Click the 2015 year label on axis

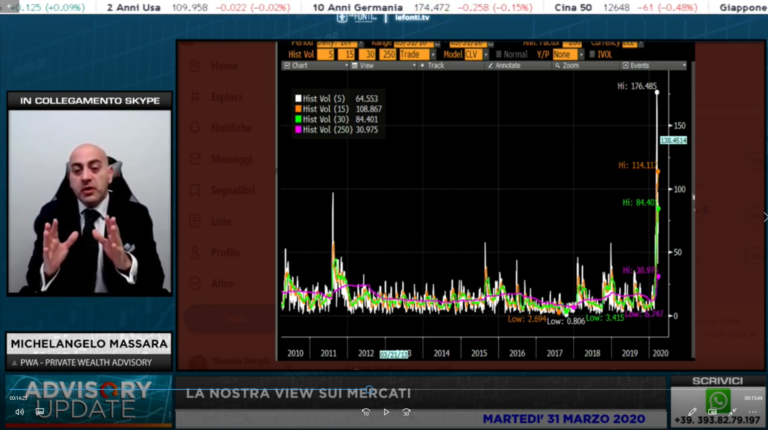(x=479, y=353)
